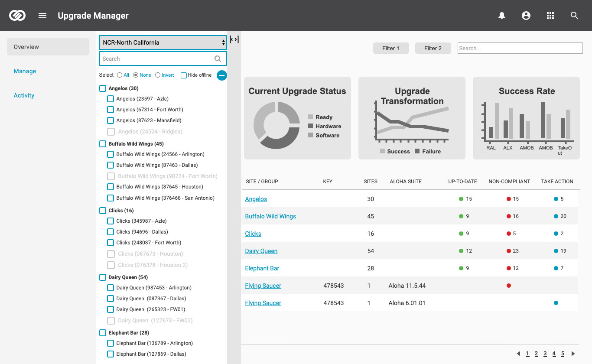This screenshot has height=364, width=592.
Task: Check Dairy Queen (265323 - FW01)
Action: tap(111, 309)
